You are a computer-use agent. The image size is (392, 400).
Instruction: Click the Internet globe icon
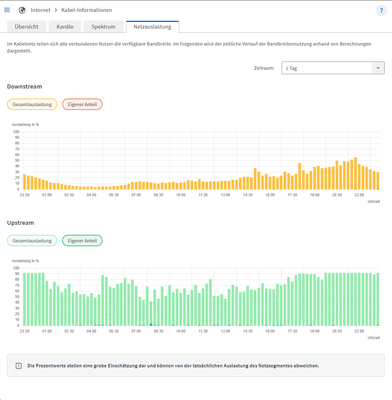[x=22, y=10]
